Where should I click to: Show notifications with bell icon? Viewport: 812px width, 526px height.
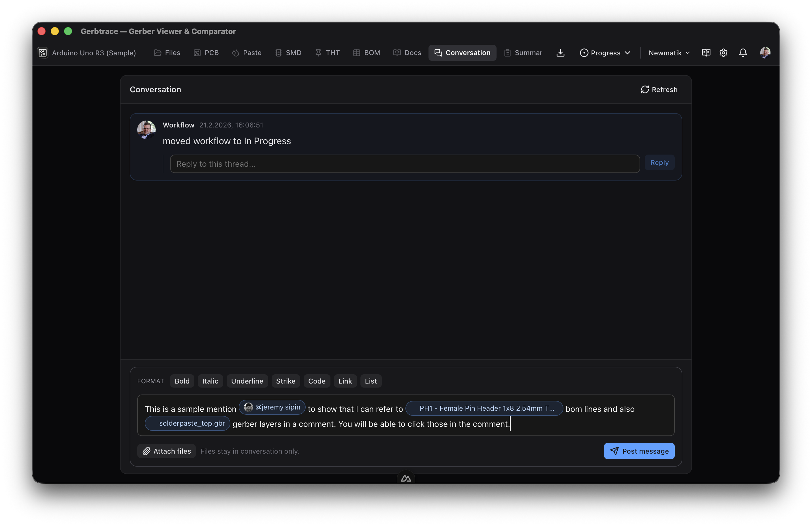(x=743, y=52)
